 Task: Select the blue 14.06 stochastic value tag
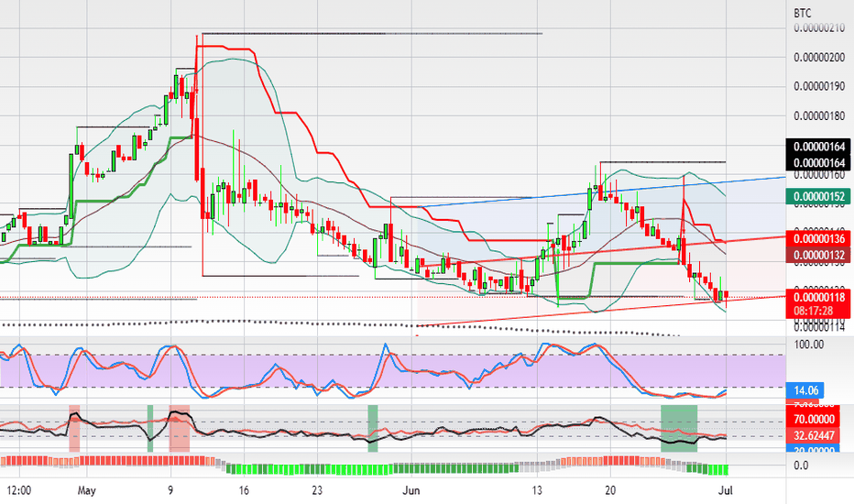point(805,390)
